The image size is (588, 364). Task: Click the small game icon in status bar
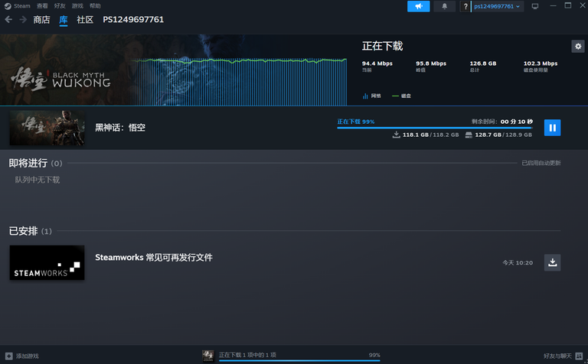point(208,356)
